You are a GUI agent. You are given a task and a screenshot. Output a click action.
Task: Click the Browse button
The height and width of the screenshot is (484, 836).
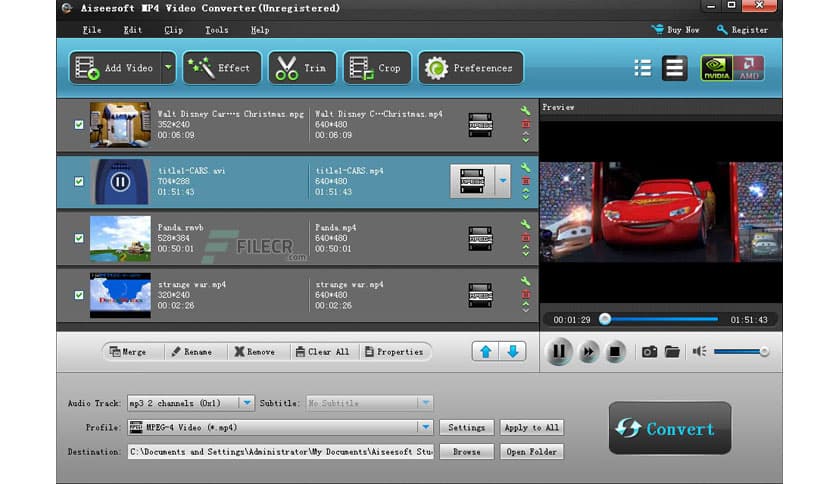(x=467, y=451)
